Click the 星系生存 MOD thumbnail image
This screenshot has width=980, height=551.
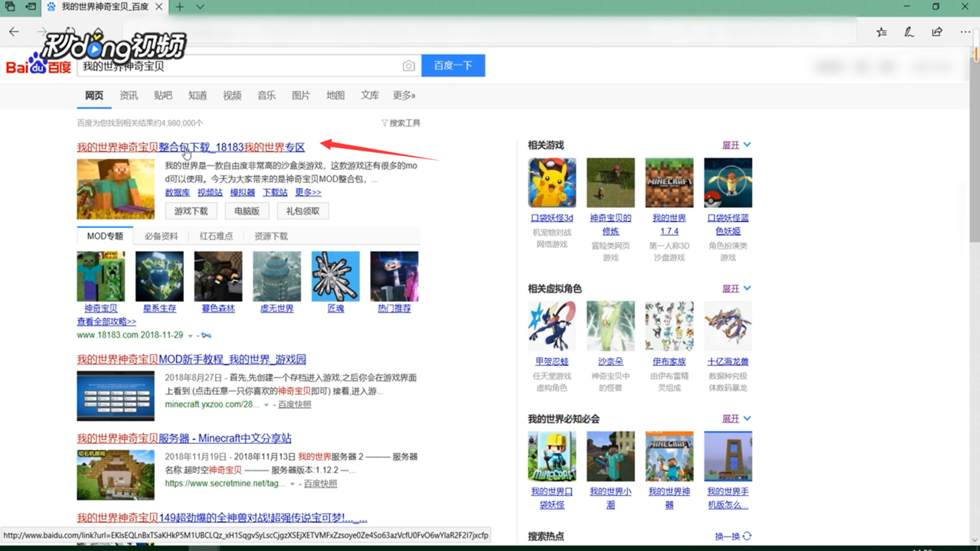tap(159, 276)
